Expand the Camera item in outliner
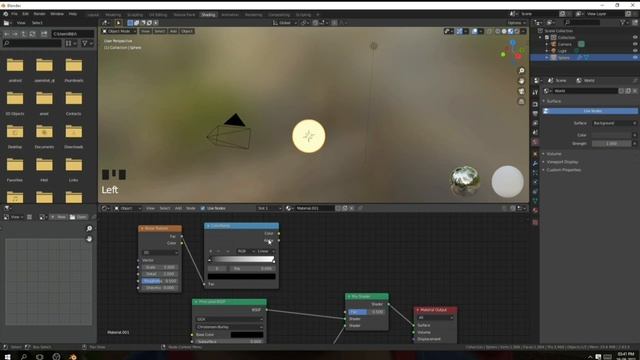 click(x=547, y=44)
